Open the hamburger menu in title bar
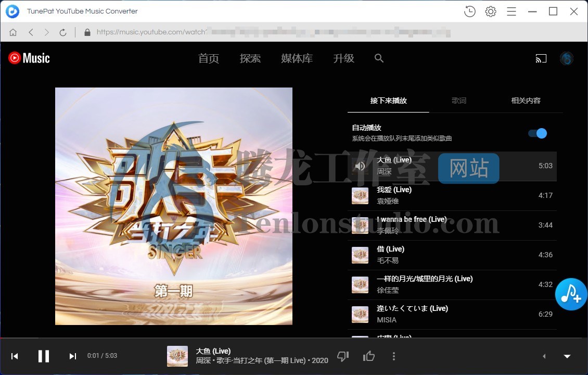Viewport: 588px width, 375px height. point(512,11)
